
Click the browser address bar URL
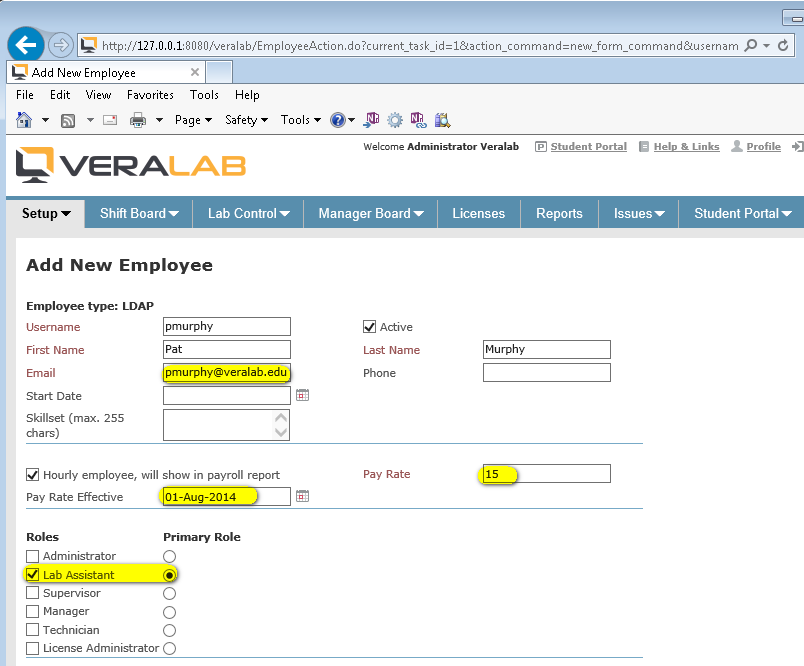point(419,46)
